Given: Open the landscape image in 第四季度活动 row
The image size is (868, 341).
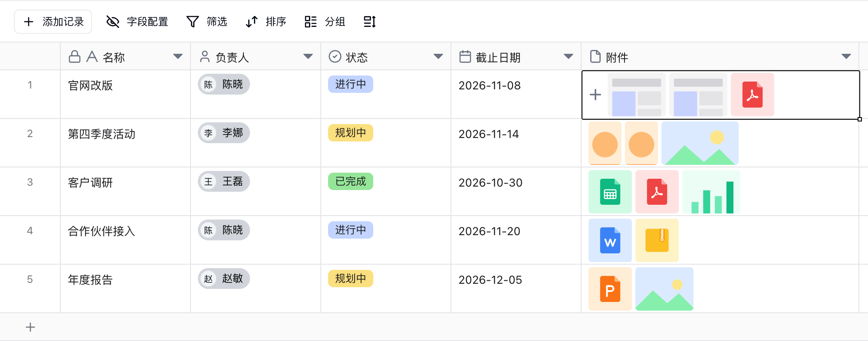Looking at the screenshot, I should tap(700, 143).
